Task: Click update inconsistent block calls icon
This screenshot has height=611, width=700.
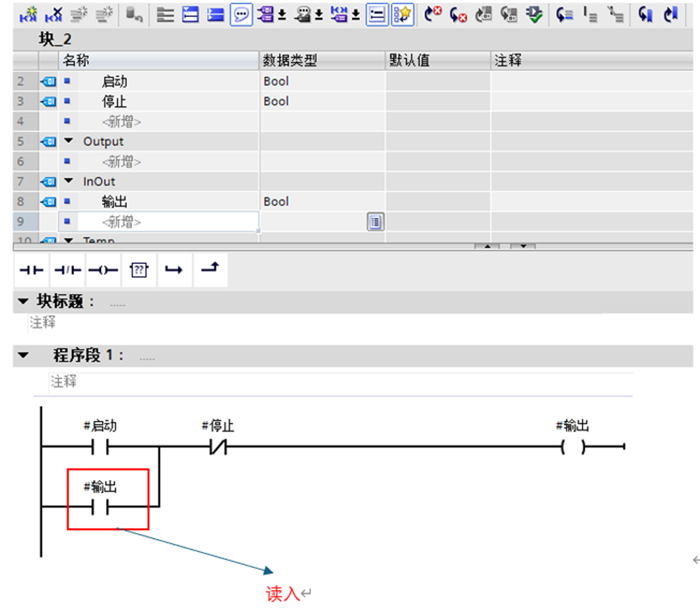Action: tap(483, 15)
